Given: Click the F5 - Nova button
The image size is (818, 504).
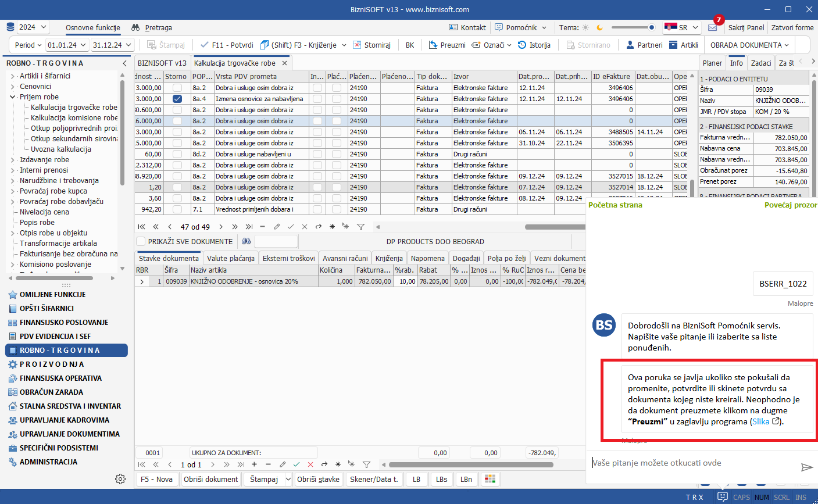Looking at the screenshot, I should [156, 479].
